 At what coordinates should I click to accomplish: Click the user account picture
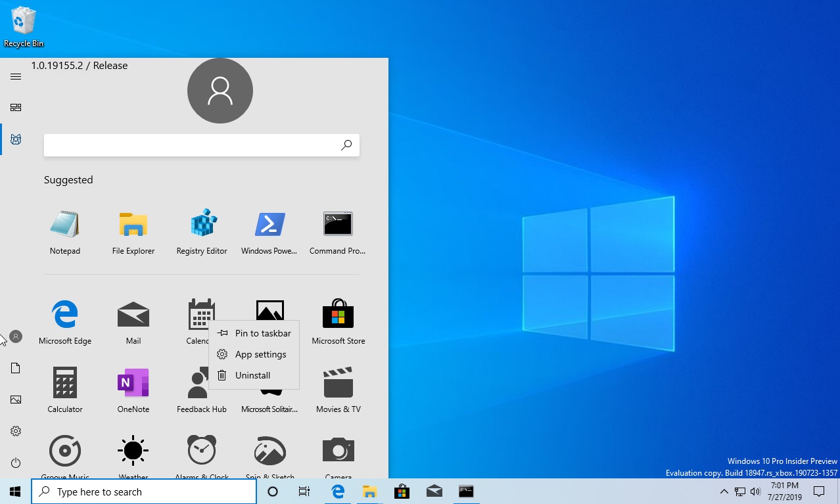pos(220,90)
